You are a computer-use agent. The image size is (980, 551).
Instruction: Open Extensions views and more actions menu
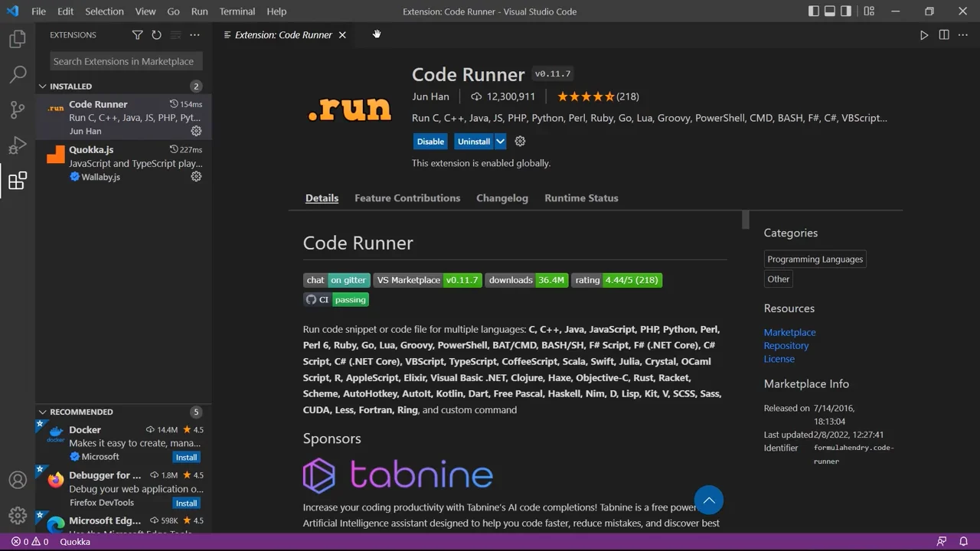point(194,35)
